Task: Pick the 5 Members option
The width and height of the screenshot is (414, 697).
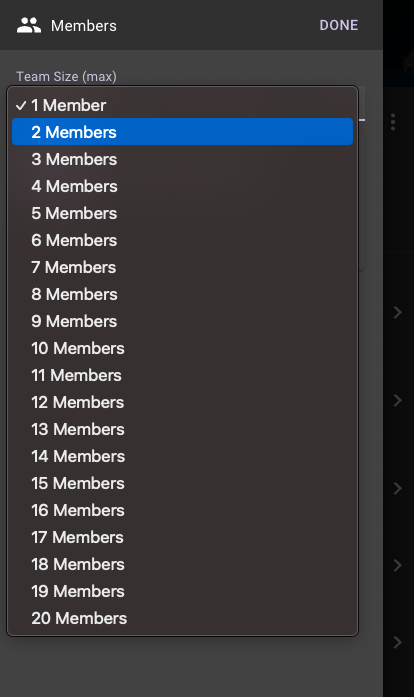Action: click(182, 213)
